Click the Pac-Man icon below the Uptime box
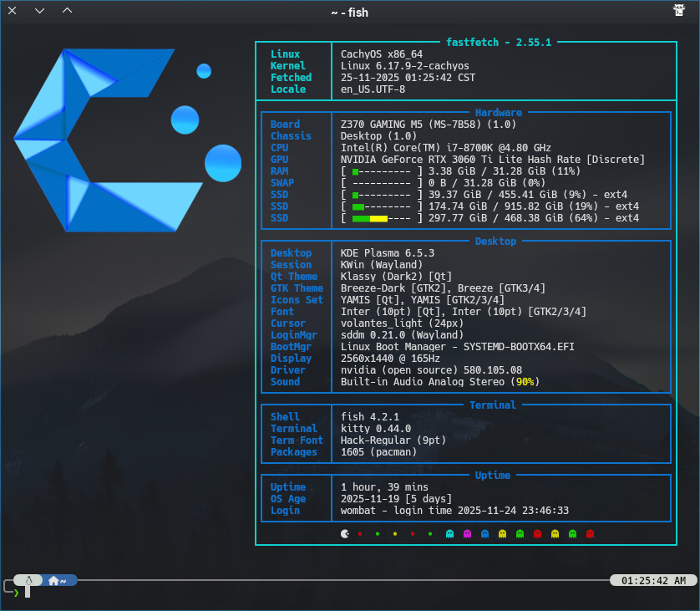Screen dimensions: 700x611 tap(345, 532)
